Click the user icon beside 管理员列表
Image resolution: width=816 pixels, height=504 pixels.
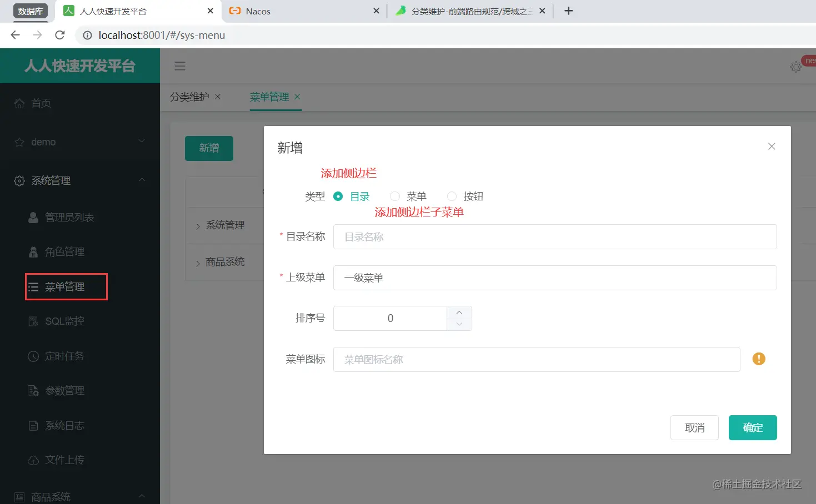(x=33, y=218)
